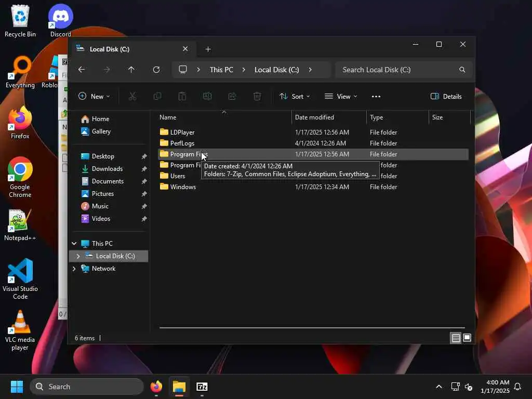Image resolution: width=532 pixels, height=399 pixels.
Task: Click the Paste clipboard icon
Action: (x=182, y=96)
